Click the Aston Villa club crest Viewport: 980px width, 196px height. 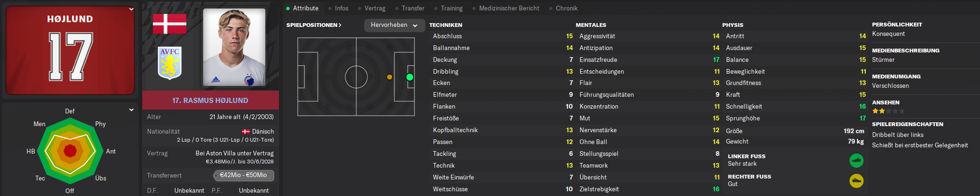pos(170,62)
